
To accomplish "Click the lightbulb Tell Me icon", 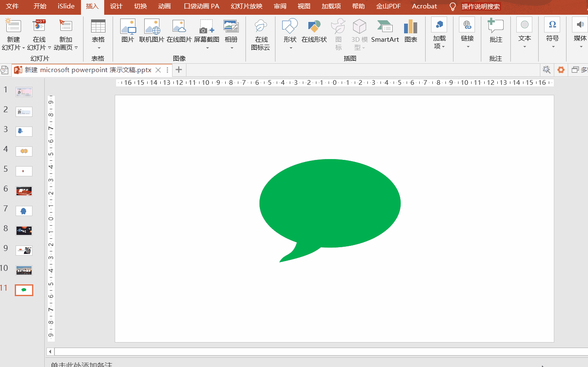I will tap(453, 7).
